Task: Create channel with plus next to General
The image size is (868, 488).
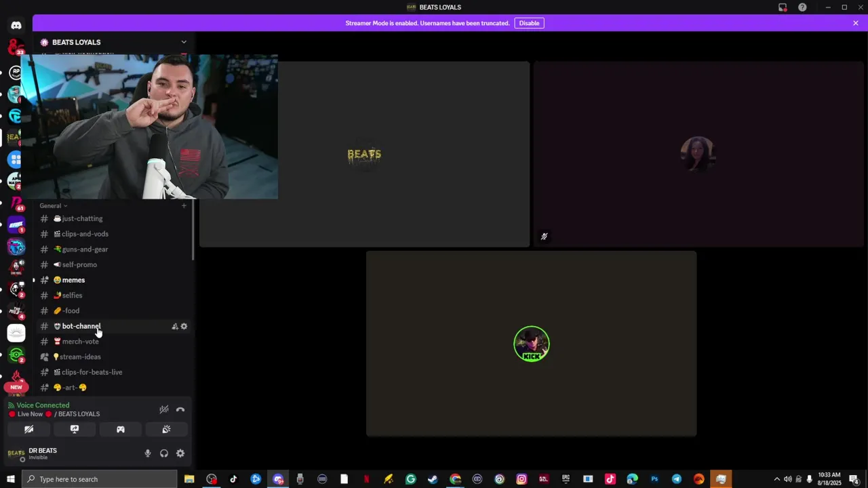Action: tap(184, 205)
